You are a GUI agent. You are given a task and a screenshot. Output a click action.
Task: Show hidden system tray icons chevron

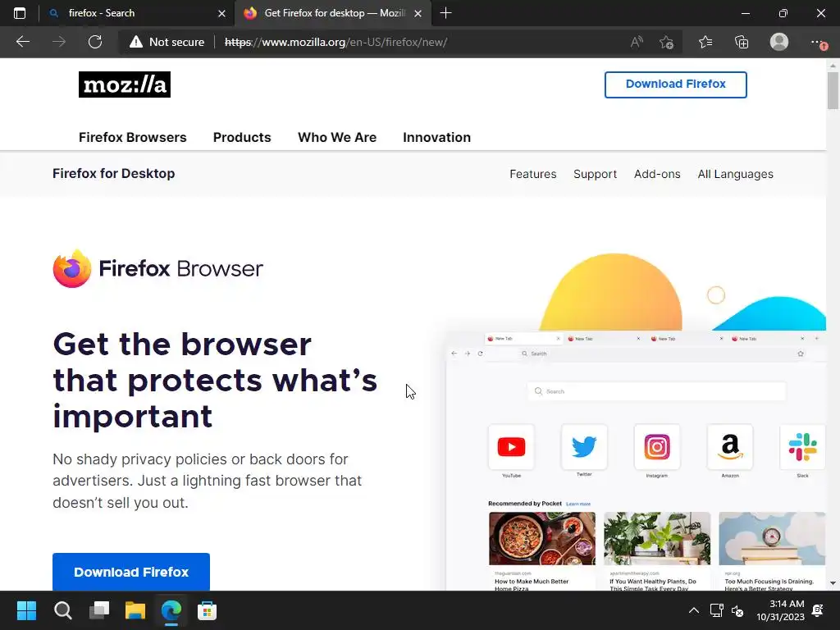(694, 610)
